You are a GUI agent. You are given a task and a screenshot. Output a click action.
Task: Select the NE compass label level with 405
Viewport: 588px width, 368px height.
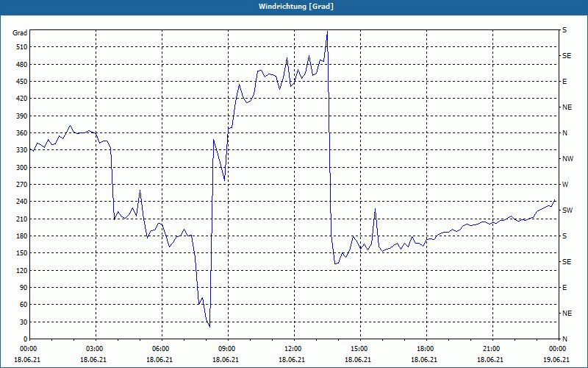click(567, 107)
